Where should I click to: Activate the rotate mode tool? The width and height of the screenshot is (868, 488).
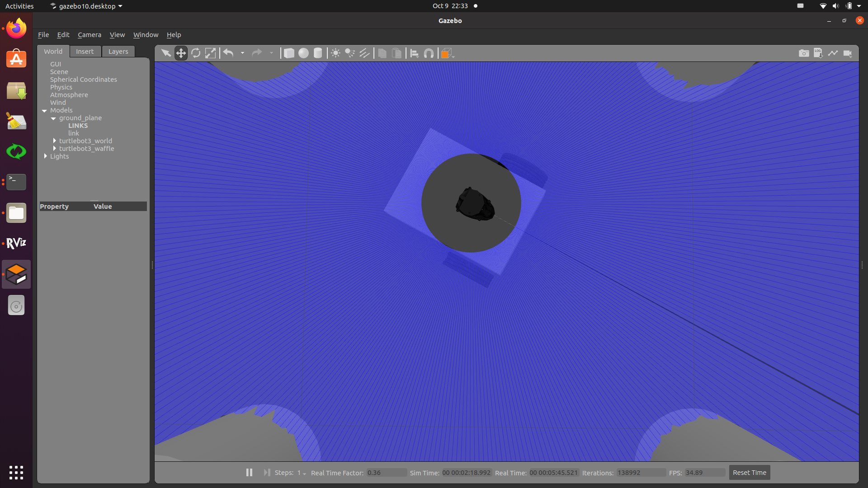tap(196, 53)
